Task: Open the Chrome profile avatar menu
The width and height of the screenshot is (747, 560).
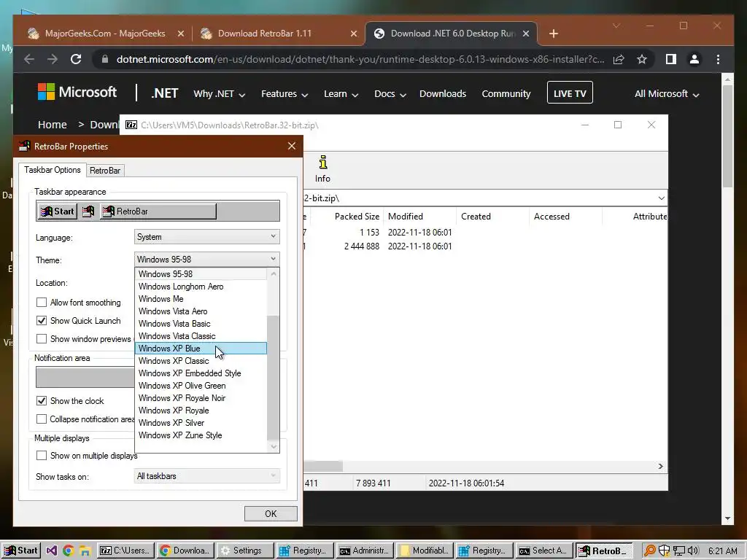Action: 694,59
